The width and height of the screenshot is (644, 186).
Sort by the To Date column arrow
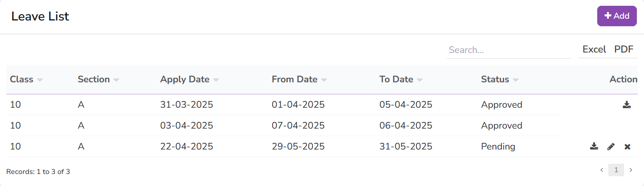tap(420, 80)
